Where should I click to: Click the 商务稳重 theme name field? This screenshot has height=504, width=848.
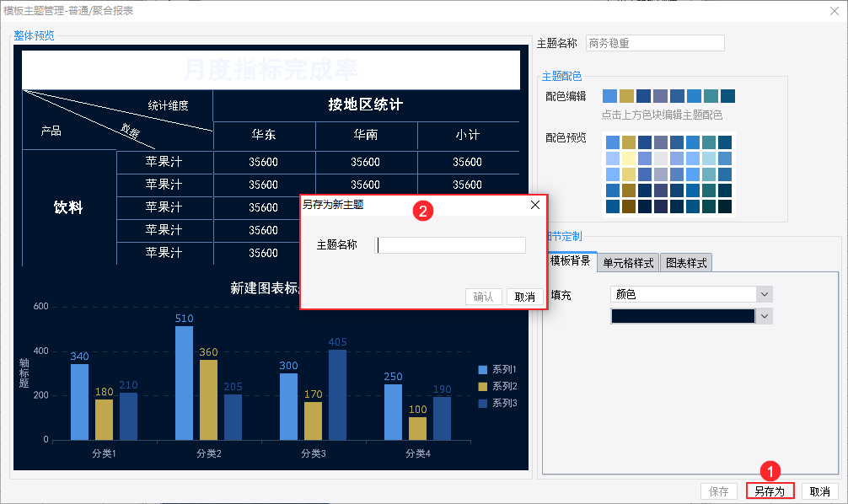[x=655, y=43]
